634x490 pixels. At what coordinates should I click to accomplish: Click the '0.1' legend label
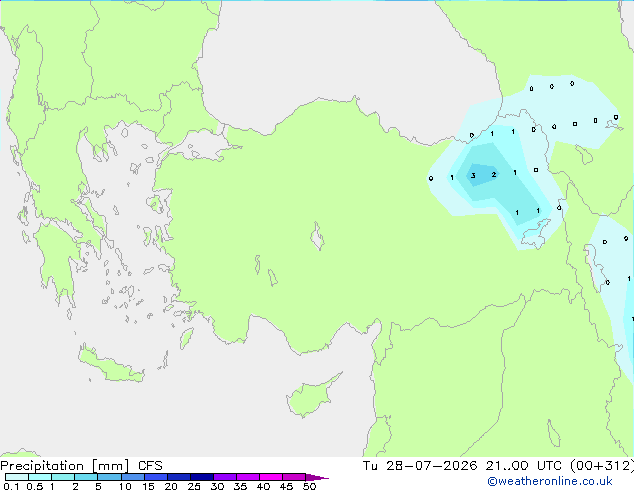[11, 486]
